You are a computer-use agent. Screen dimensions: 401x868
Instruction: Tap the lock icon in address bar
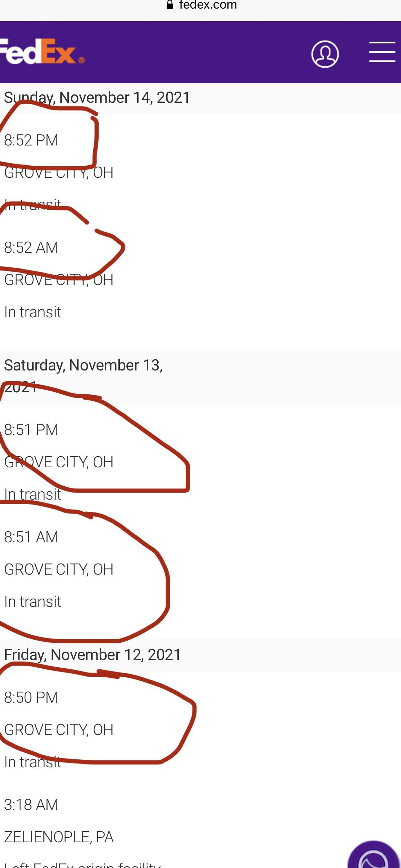coord(170,5)
